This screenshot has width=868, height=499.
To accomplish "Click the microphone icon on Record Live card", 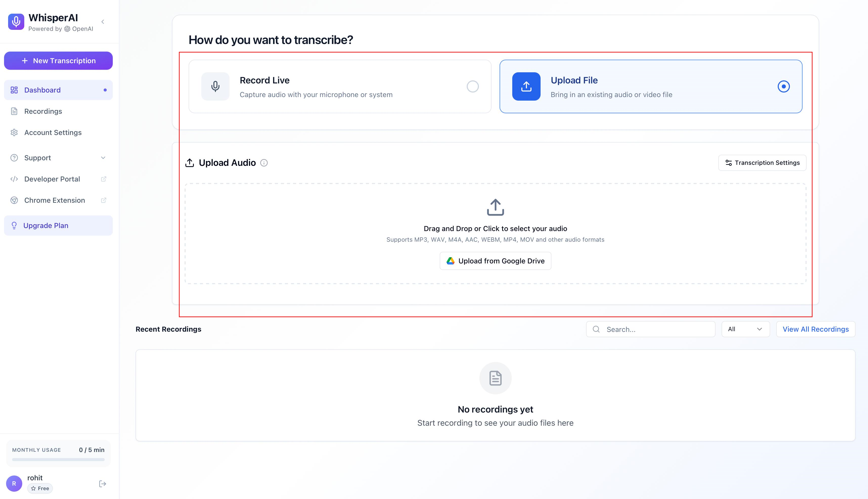I will 215,86.
